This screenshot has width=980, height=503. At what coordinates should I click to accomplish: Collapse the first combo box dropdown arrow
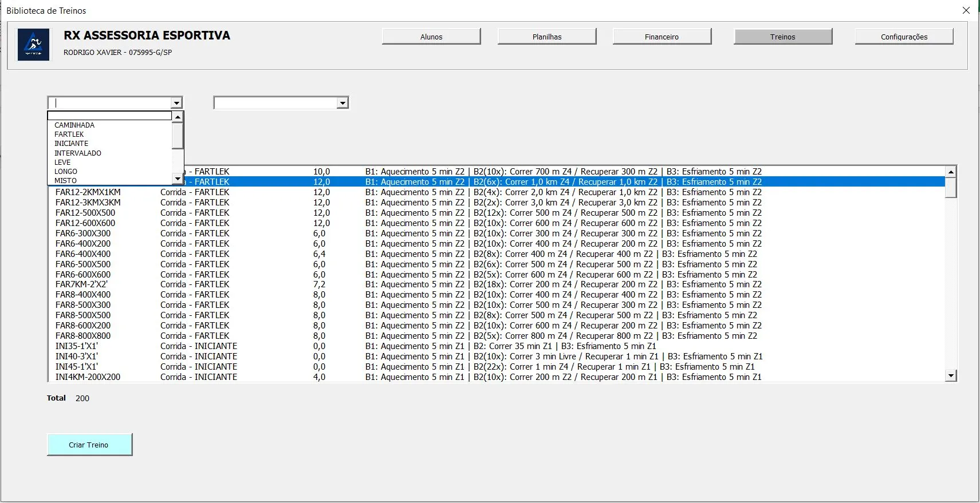click(x=176, y=103)
